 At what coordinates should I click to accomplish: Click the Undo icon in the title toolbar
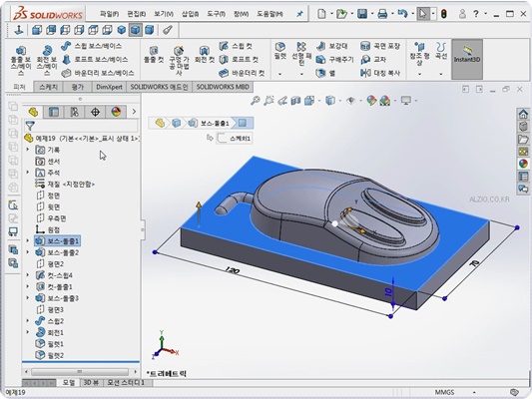[402, 14]
